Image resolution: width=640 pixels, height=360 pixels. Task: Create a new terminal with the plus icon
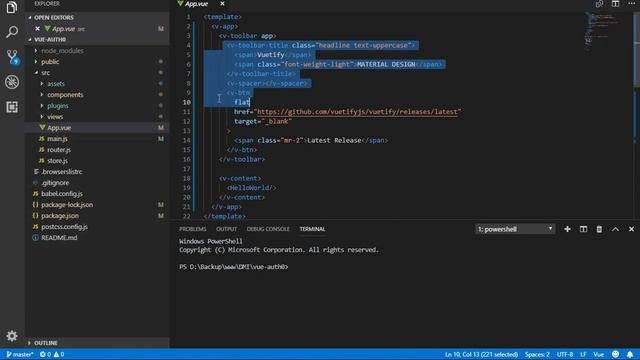tap(567, 229)
